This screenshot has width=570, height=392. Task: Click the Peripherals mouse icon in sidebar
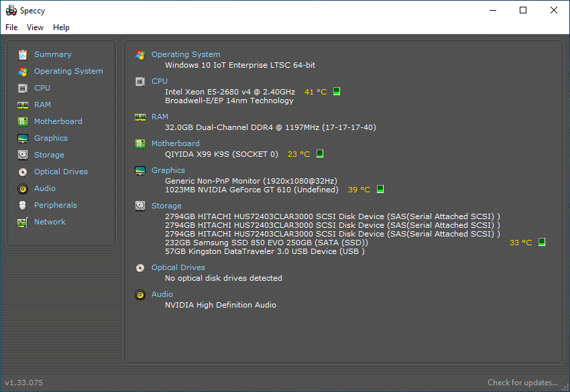(x=23, y=205)
